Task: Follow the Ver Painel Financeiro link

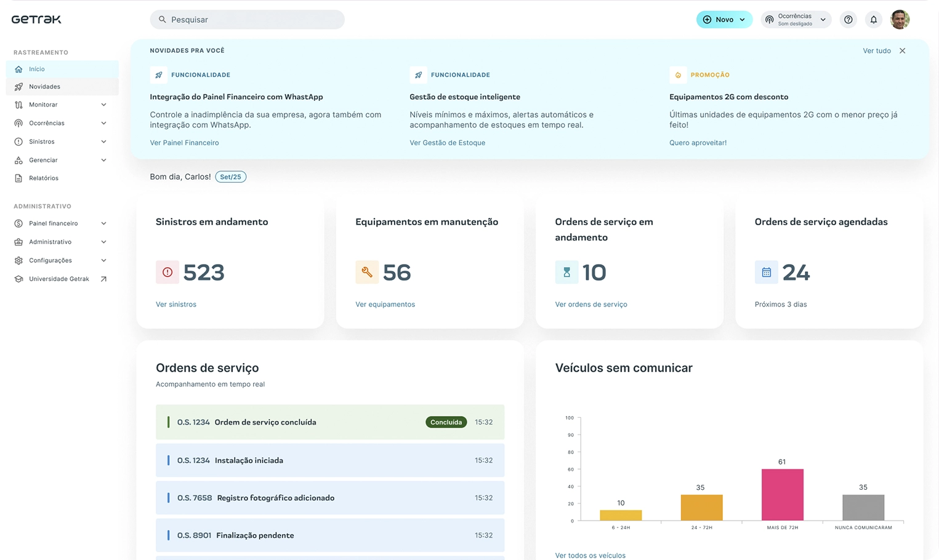Action: coord(184,143)
